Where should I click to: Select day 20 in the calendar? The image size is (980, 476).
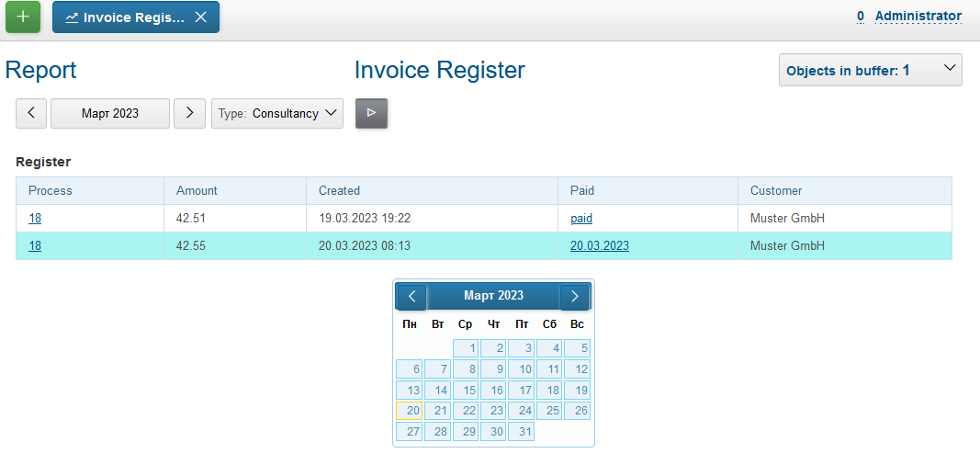tap(410, 411)
